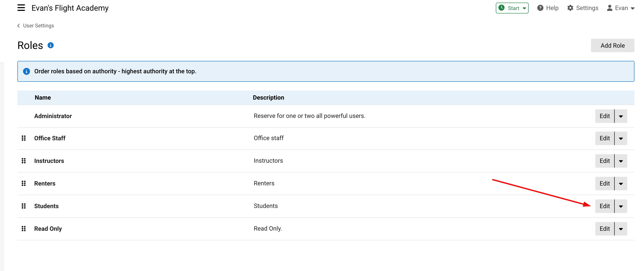Screen dimensions: 644x271
Task: Open the Evan user account menu
Action: [x=621, y=8]
